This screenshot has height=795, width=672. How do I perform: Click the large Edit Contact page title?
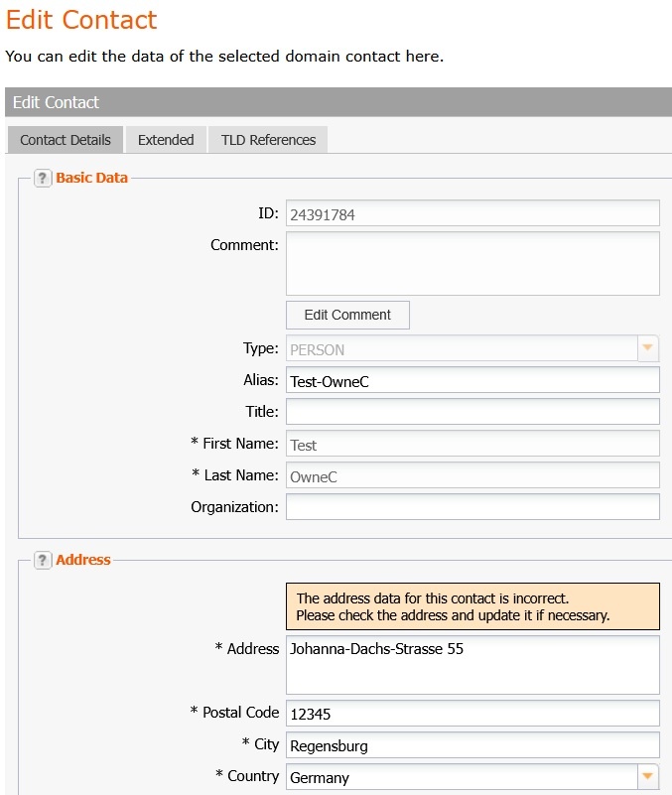click(x=81, y=20)
